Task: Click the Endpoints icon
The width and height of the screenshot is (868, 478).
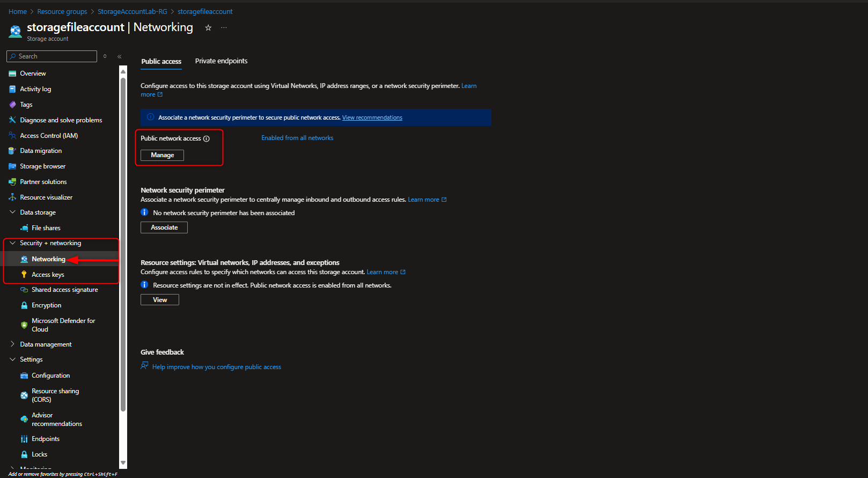Action: 24,439
